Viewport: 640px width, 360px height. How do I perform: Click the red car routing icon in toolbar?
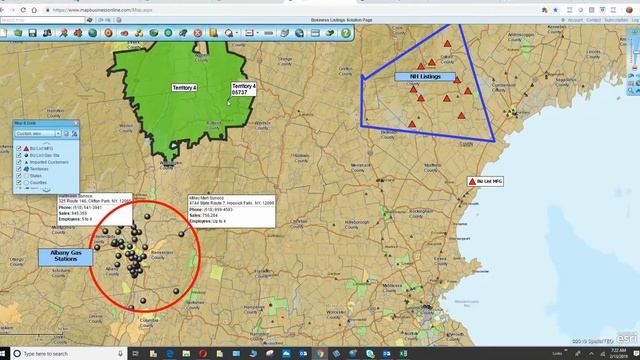point(124,33)
